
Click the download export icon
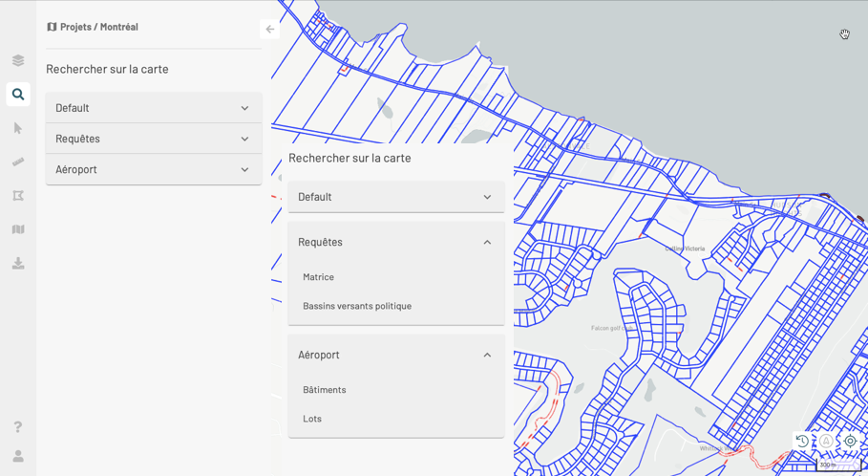click(x=18, y=263)
